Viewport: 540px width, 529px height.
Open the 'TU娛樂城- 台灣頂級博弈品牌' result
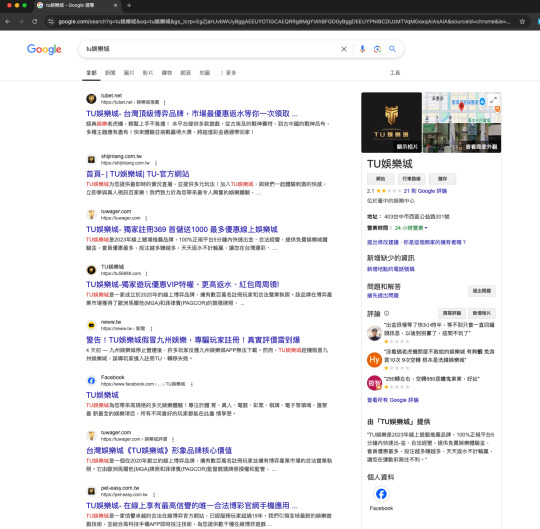click(x=192, y=114)
